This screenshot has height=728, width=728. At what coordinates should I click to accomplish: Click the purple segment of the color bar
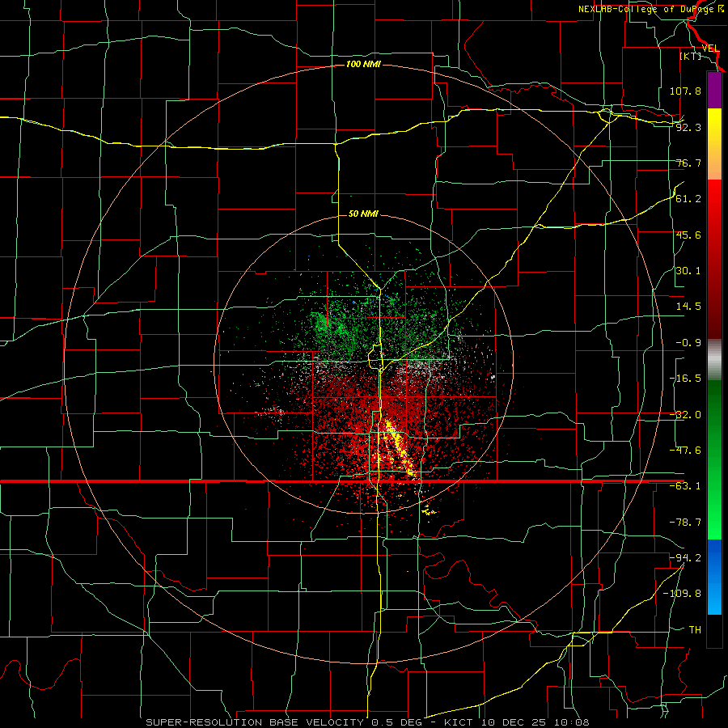pyautogui.click(x=714, y=90)
